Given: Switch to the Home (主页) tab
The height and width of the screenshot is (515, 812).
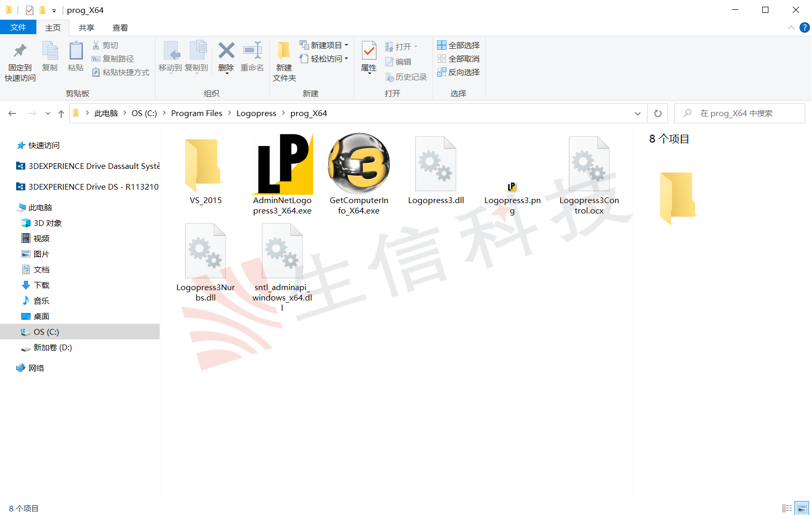Looking at the screenshot, I should tap(53, 28).
